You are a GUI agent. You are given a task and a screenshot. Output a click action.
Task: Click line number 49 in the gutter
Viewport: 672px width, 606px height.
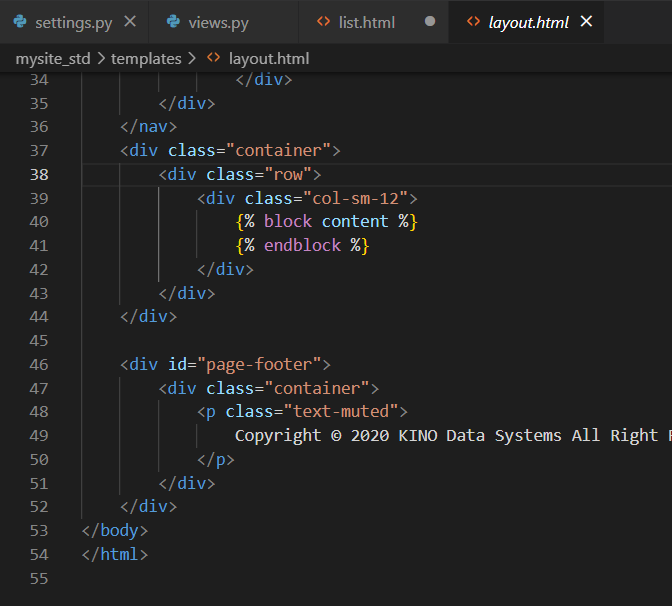click(39, 436)
